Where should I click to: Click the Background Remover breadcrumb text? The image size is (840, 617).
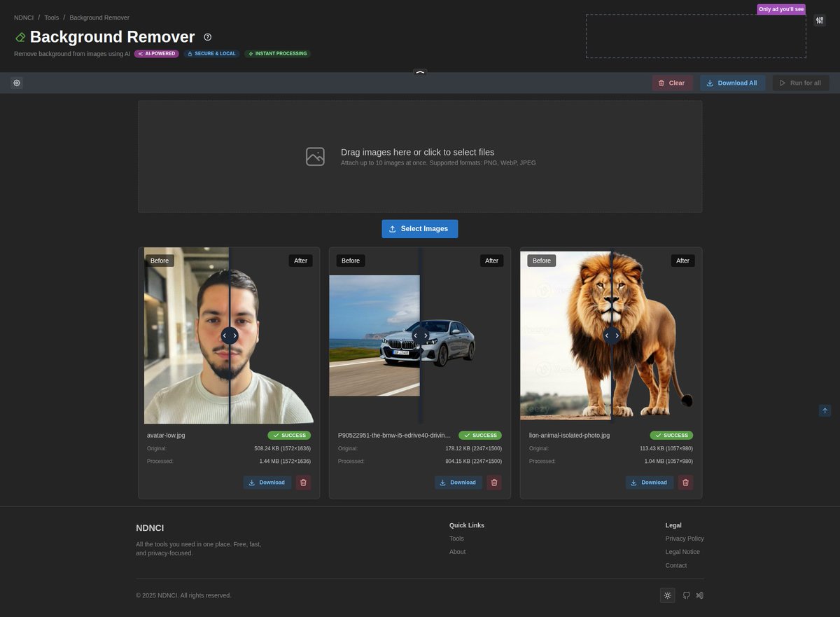click(x=99, y=18)
